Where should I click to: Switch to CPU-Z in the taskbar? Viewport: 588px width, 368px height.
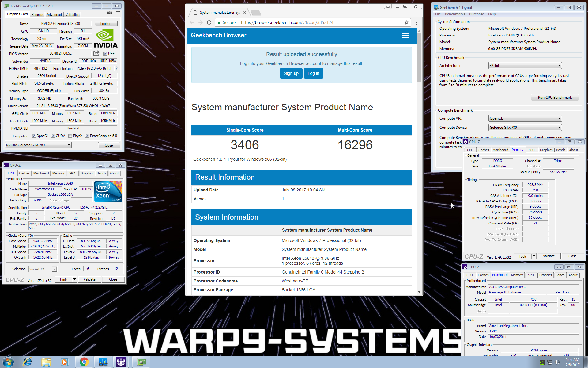click(121, 362)
